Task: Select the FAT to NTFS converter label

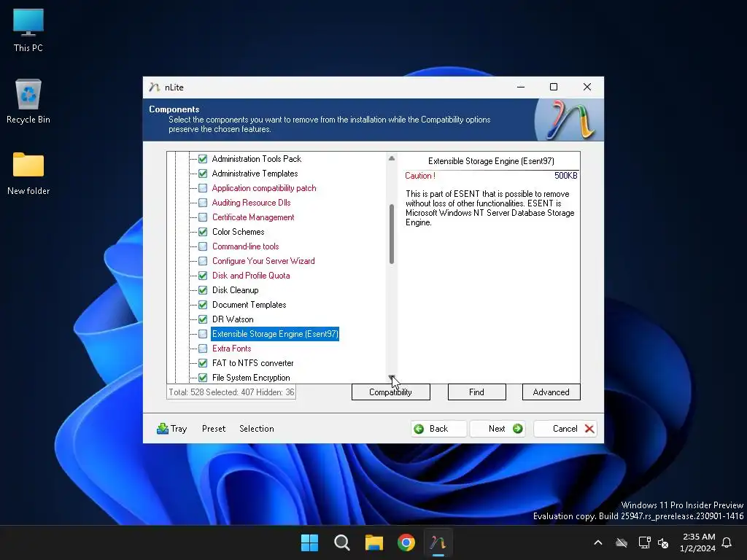Action: [x=252, y=363]
